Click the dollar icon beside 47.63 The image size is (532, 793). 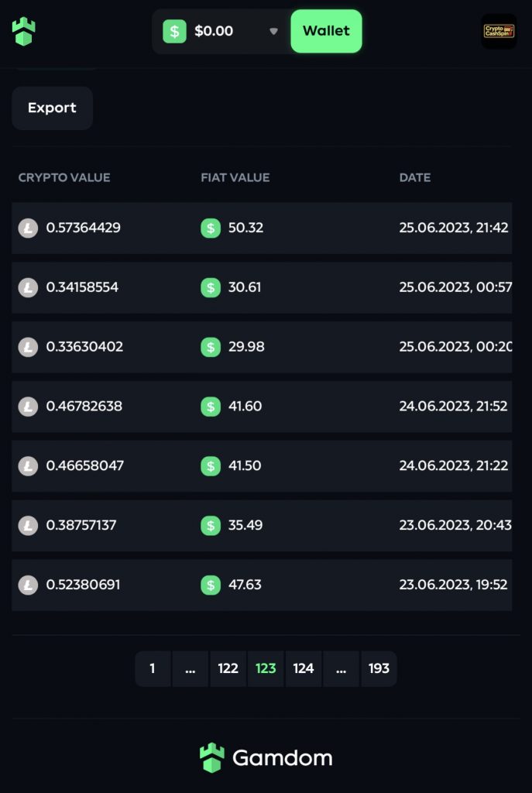211,585
